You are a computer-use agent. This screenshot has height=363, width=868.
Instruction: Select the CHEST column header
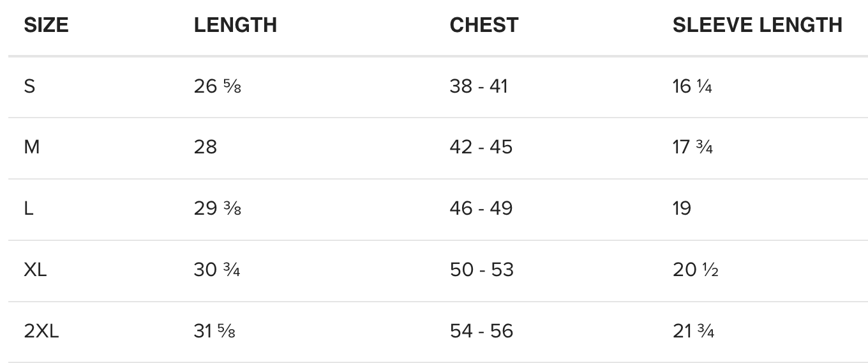(484, 26)
